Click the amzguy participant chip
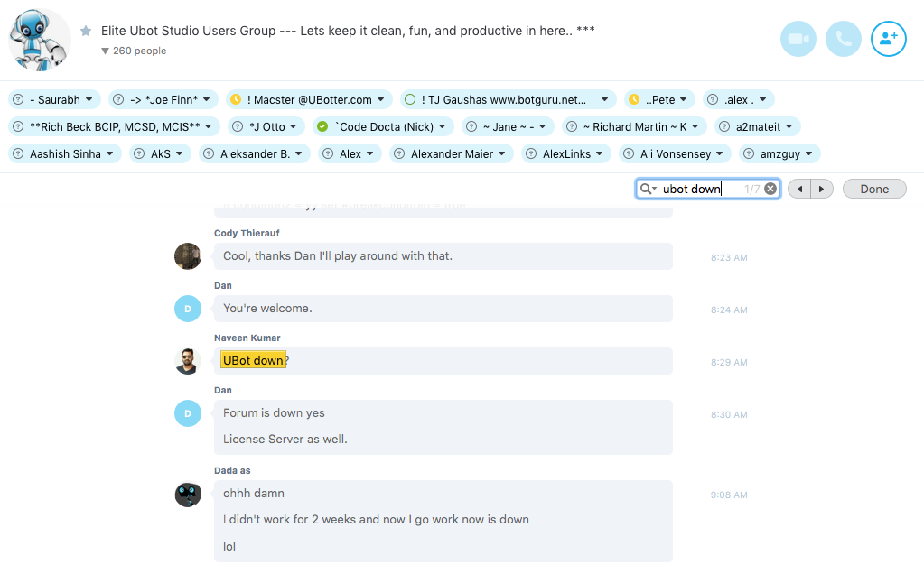 pos(779,153)
